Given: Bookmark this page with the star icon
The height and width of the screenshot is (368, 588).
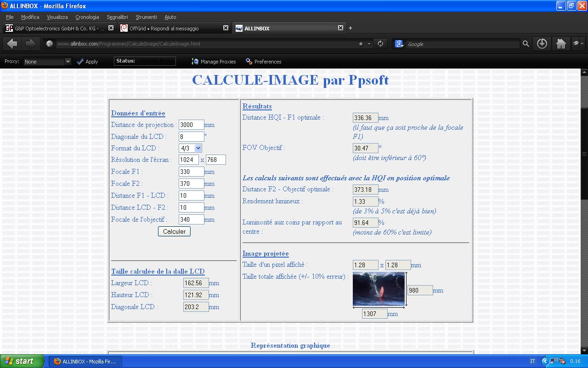Looking at the screenshot, I should (x=361, y=44).
